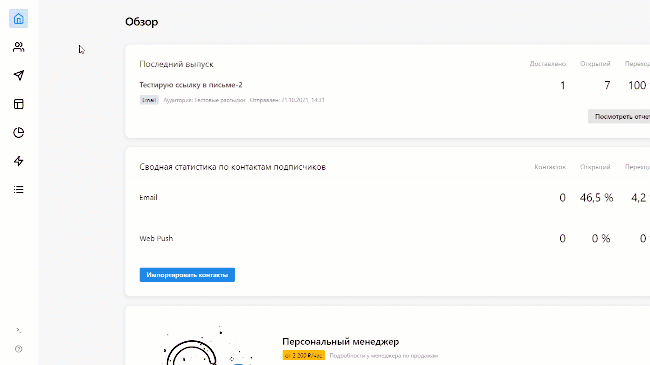Click the 'Открытий' header in statistics card
This screenshot has height=365, width=650.
pos(595,167)
